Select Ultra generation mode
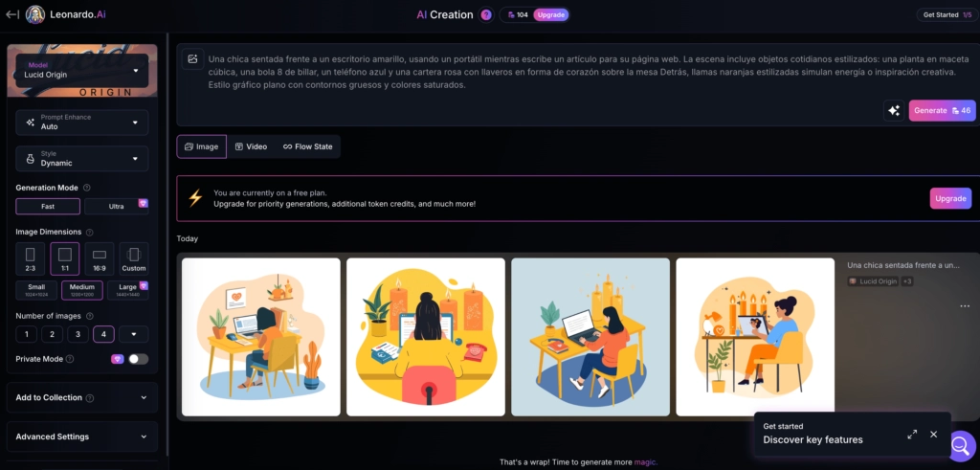Screen dimensions: 980x470 point(116,206)
